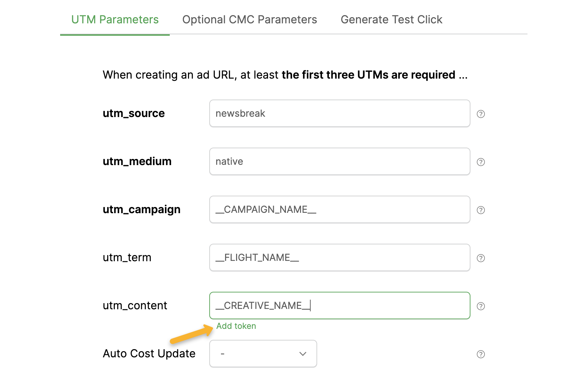Click the help icon beside utm_medium

(481, 162)
